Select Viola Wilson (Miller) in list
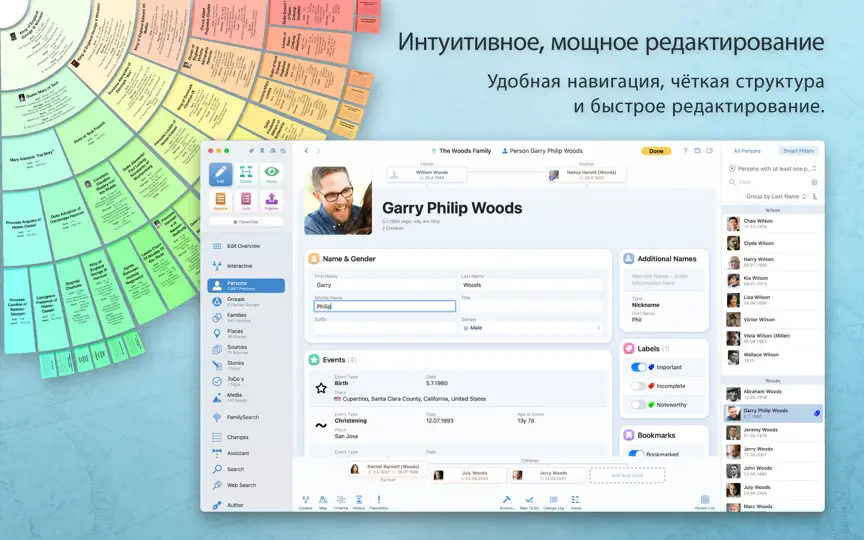The width and height of the screenshot is (864, 540). (x=773, y=338)
